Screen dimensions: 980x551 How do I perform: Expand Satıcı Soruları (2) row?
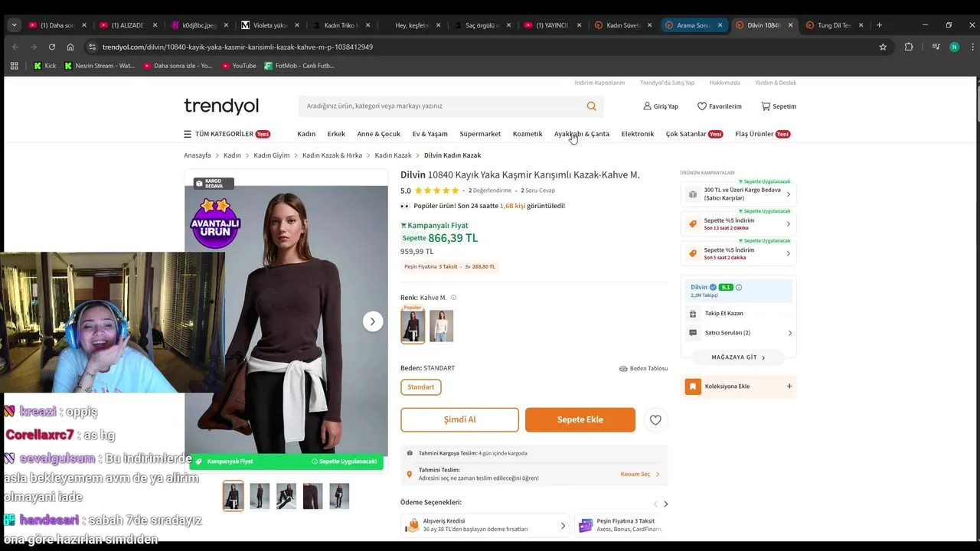click(738, 333)
